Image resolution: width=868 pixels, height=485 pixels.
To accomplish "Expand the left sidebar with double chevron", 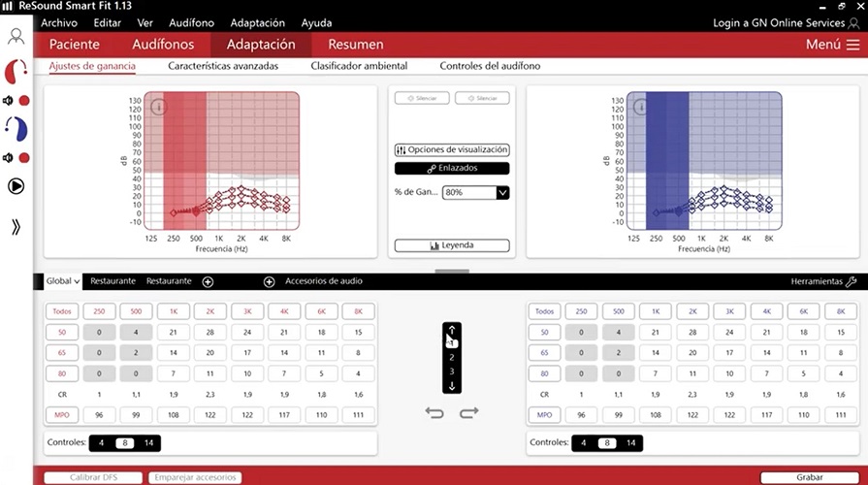I will [x=16, y=227].
